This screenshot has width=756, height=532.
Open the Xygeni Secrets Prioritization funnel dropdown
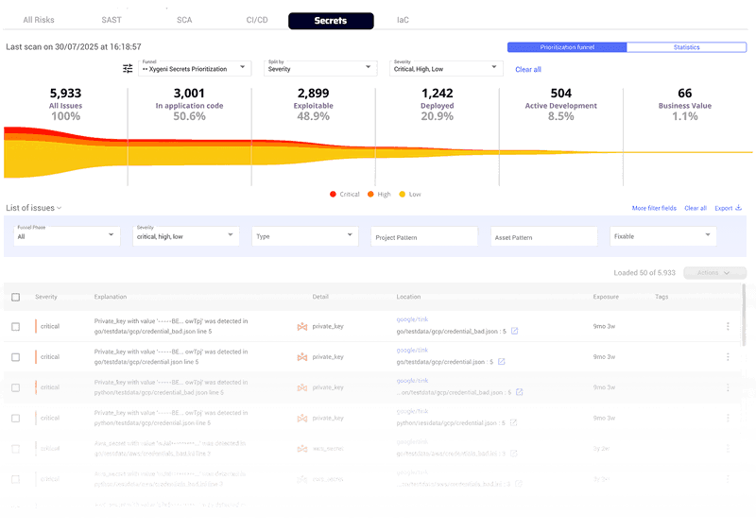[194, 68]
